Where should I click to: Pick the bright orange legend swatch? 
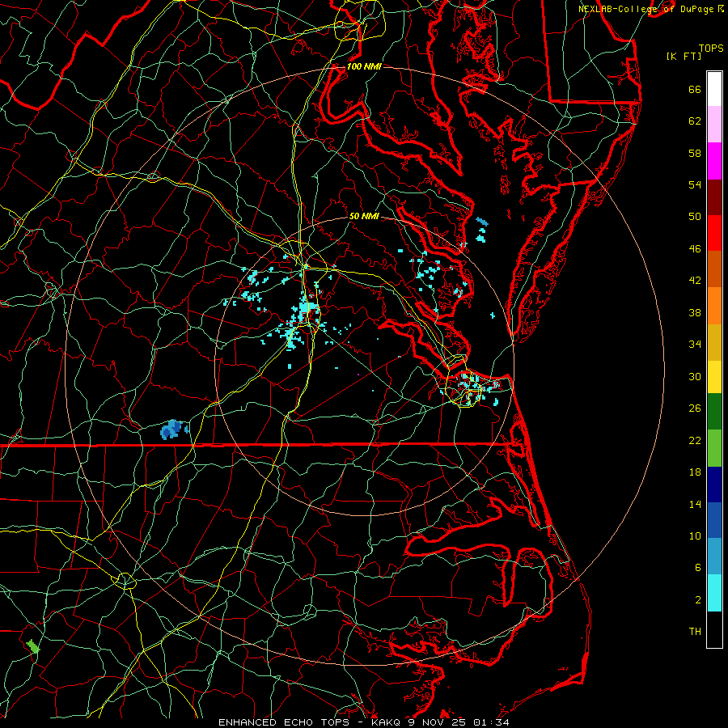point(714,306)
